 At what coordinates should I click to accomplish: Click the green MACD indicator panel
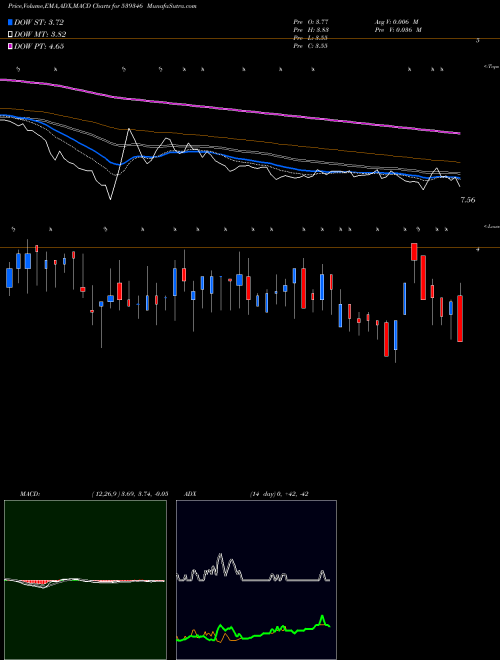click(85, 580)
